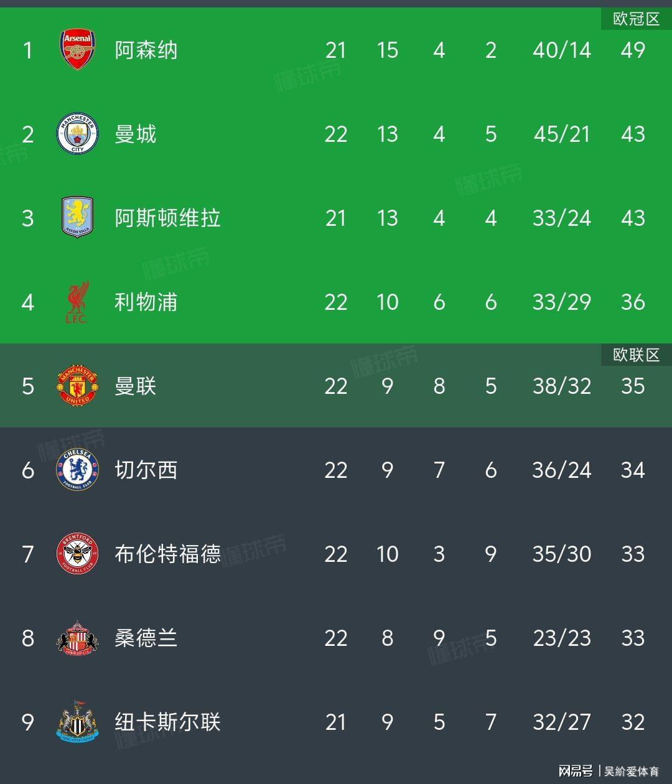
Task: Select Chelsea's 36/24 goals figure
Action: point(561,470)
